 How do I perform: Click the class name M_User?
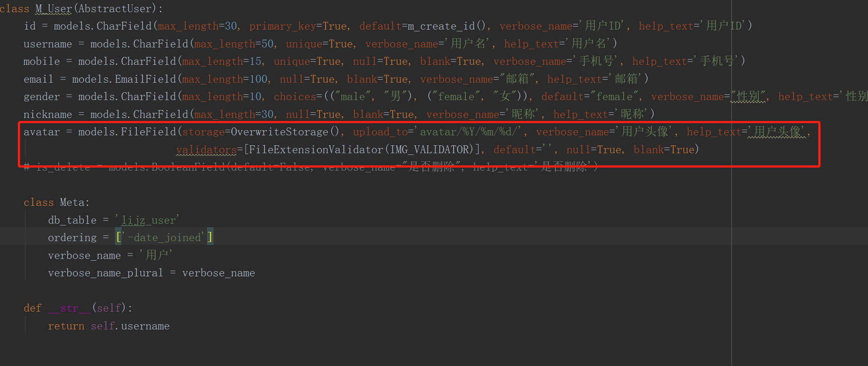[54, 9]
